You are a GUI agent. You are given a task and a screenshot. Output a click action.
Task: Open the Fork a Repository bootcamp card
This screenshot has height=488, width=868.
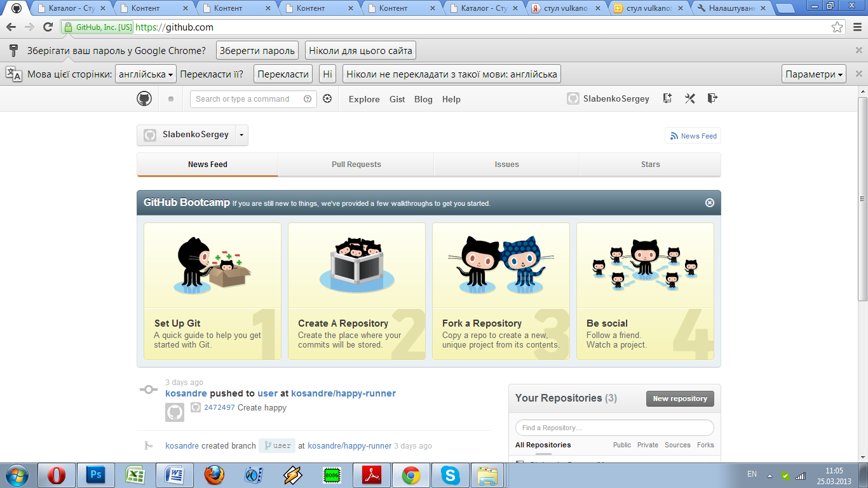(x=501, y=291)
